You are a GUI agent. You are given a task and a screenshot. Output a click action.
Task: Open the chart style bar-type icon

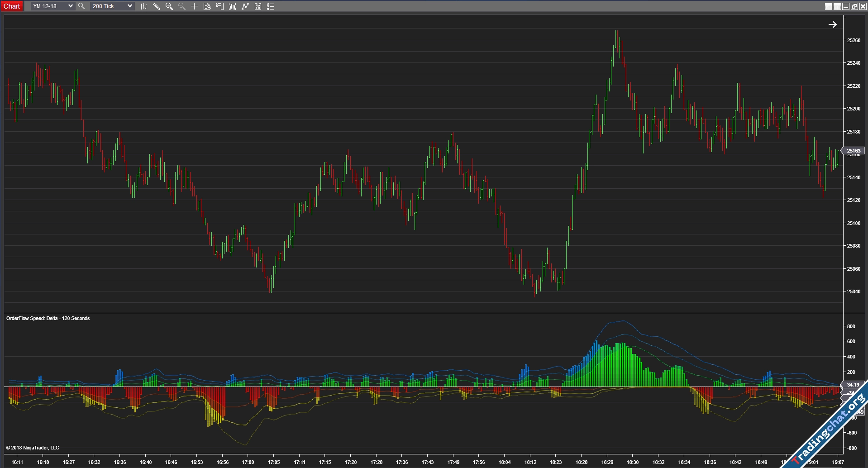(143, 6)
